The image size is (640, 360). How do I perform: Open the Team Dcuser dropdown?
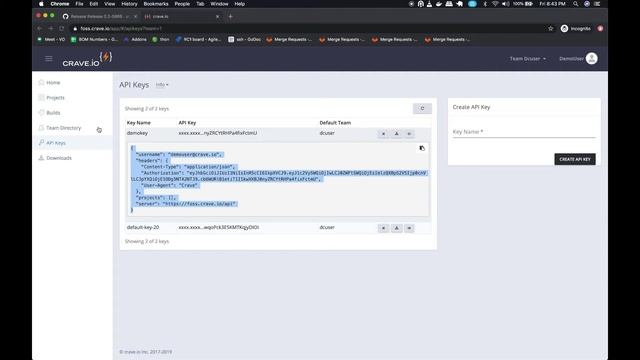[x=527, y=59]
